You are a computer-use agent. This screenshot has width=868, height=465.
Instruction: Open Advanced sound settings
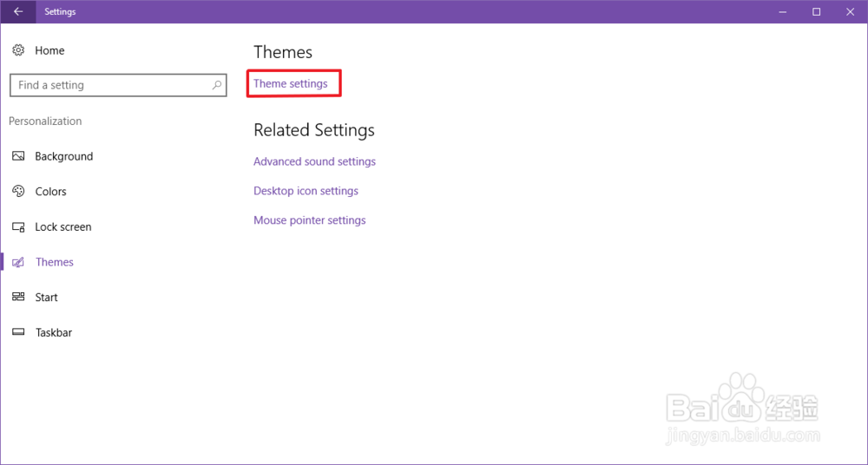(x=314, y=161)
